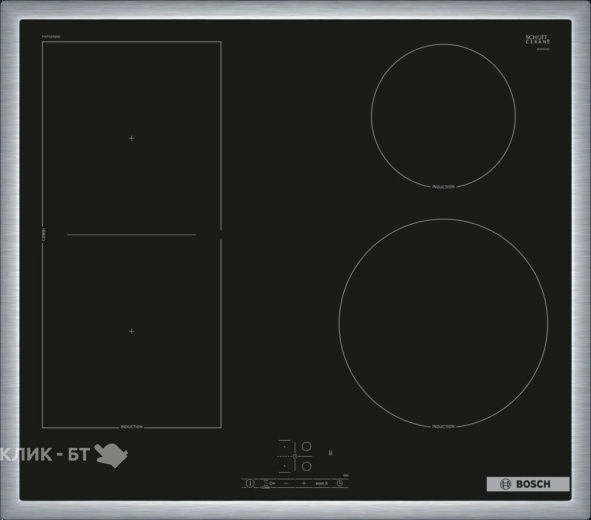Viewport: 591px width, 520px height.
Task: Tap the childproof lock key symbol
Action: 272,483
